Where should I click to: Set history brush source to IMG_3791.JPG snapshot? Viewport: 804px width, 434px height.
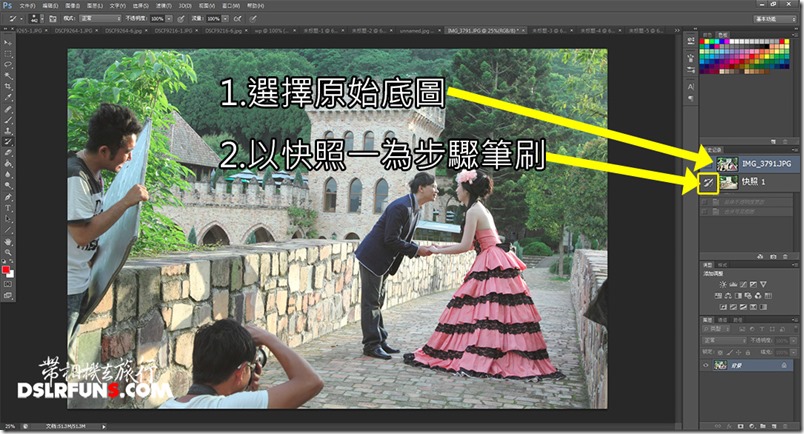(x=706, y=164)
